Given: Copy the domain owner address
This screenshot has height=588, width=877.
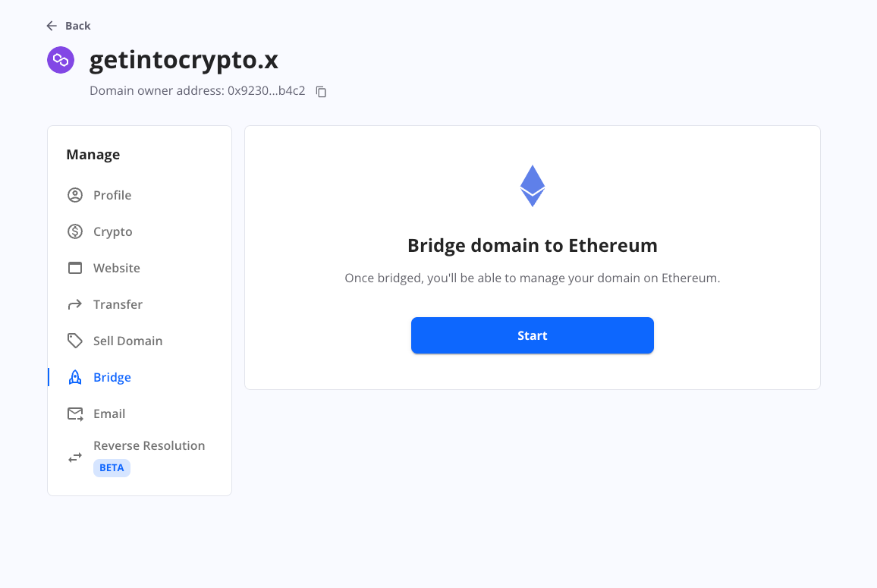Looking at the screenshot, I should pyautogui.click(x=320, y=91).
